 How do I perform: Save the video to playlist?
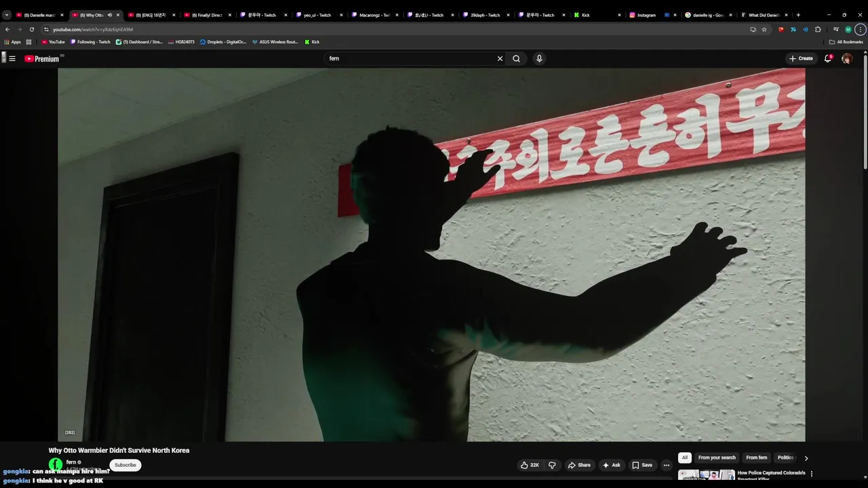point(642,465)
